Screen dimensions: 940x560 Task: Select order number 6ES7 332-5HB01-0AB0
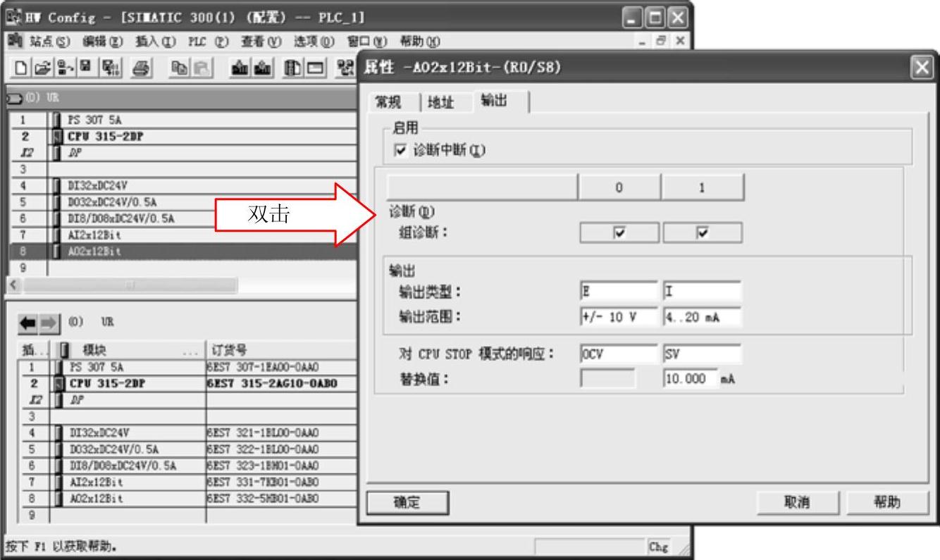point(263,499)
